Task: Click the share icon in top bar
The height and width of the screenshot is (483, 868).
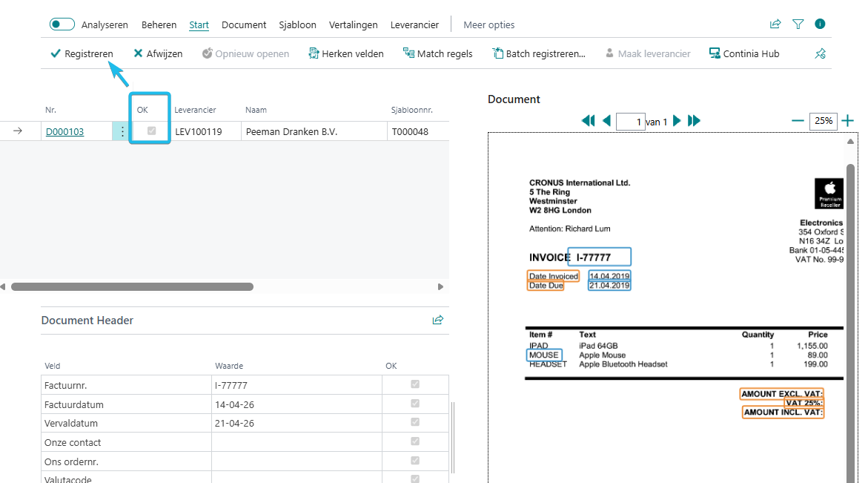Action: pos(775,24)
